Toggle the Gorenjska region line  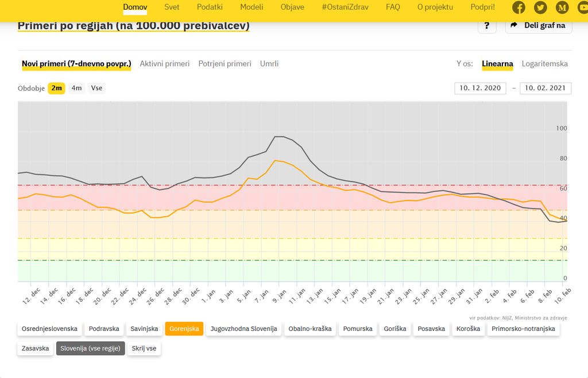(184, 329)
